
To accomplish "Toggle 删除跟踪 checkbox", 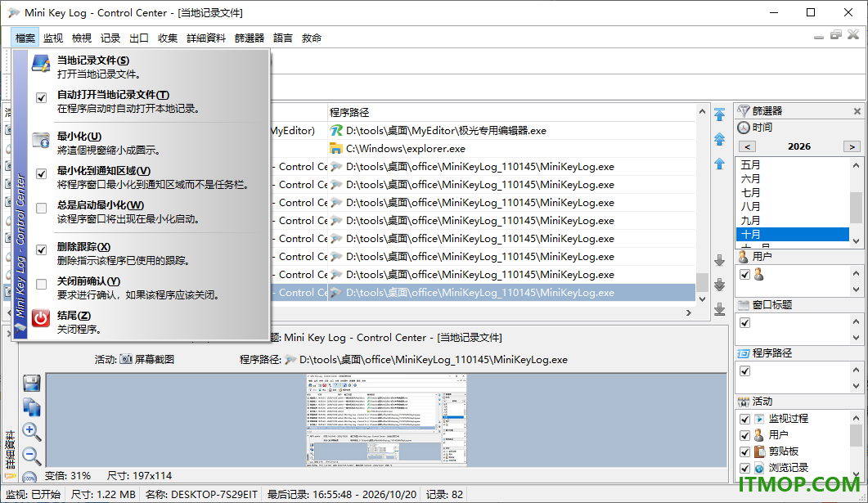I will pos(42,249).
